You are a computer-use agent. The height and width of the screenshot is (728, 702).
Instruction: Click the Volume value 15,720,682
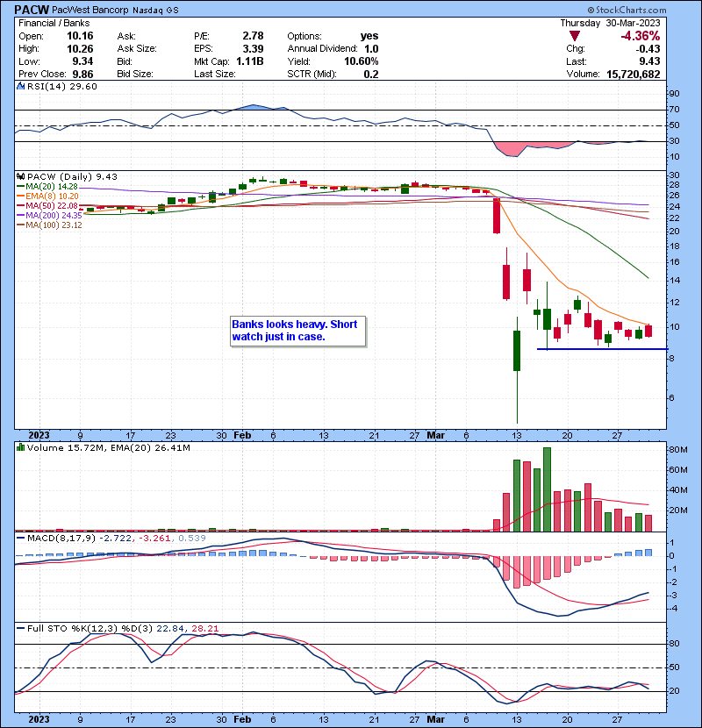point(634,75)
